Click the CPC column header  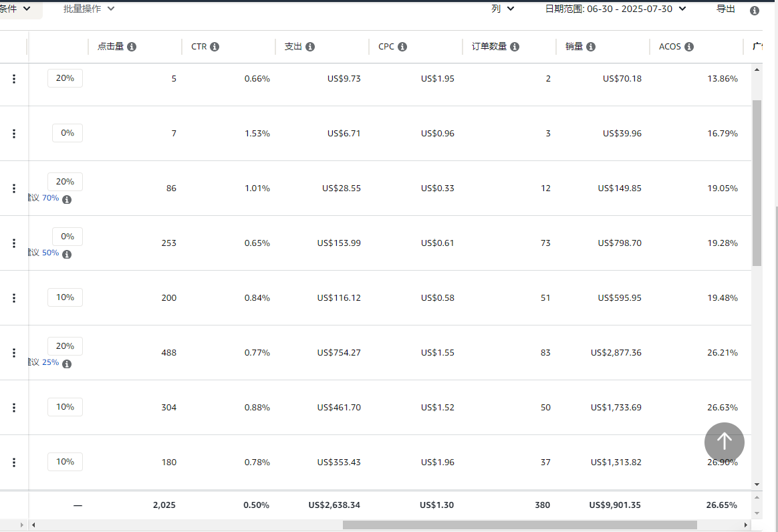(x=386, y=47)
